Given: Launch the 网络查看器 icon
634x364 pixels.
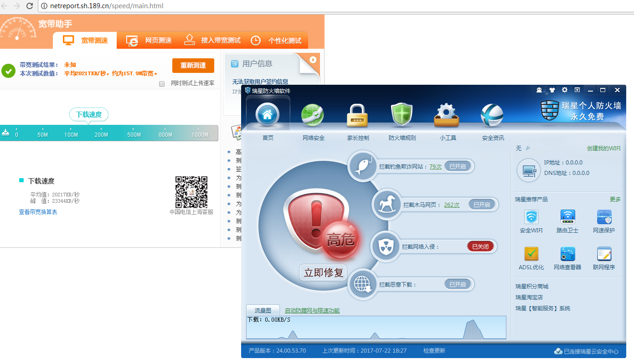Looking at the screenshot, I should coord(567,254).
